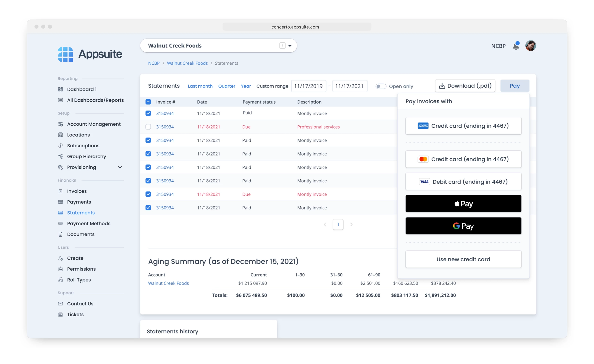The image size is (594, 364).
Task: Check the unchecked Professional services invoice row
Action: pos(148,127)
